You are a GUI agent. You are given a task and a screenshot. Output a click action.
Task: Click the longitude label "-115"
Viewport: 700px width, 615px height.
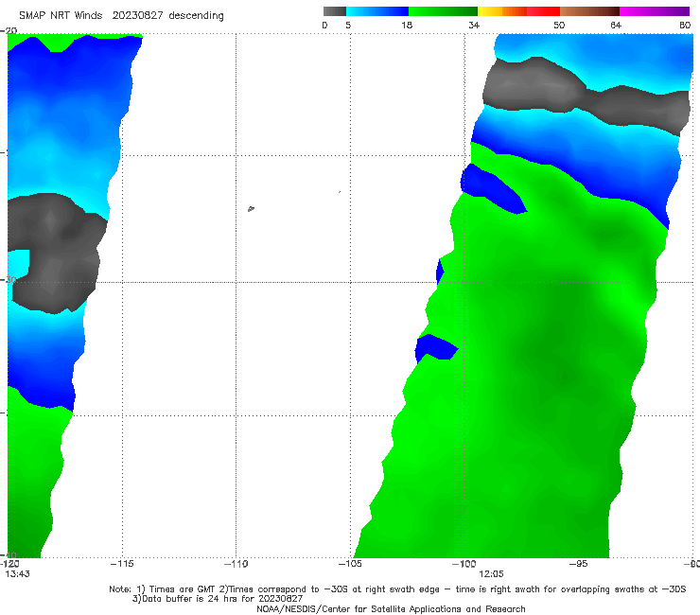click(x=122, y=564)
